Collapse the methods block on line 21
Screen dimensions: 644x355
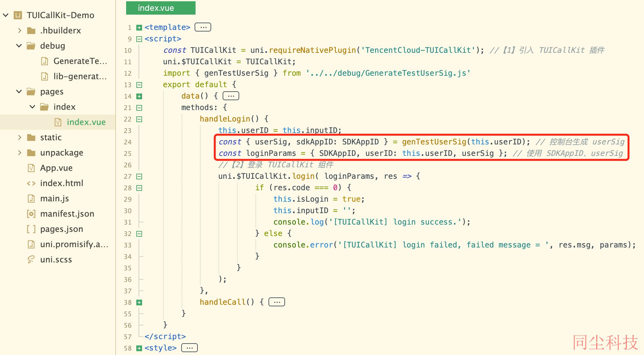click(139, 108)
